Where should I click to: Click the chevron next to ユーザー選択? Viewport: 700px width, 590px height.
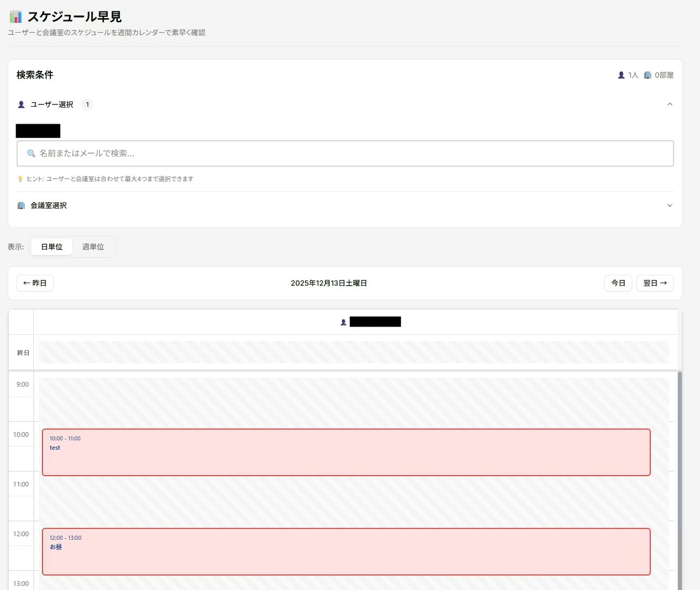[670, 104]
